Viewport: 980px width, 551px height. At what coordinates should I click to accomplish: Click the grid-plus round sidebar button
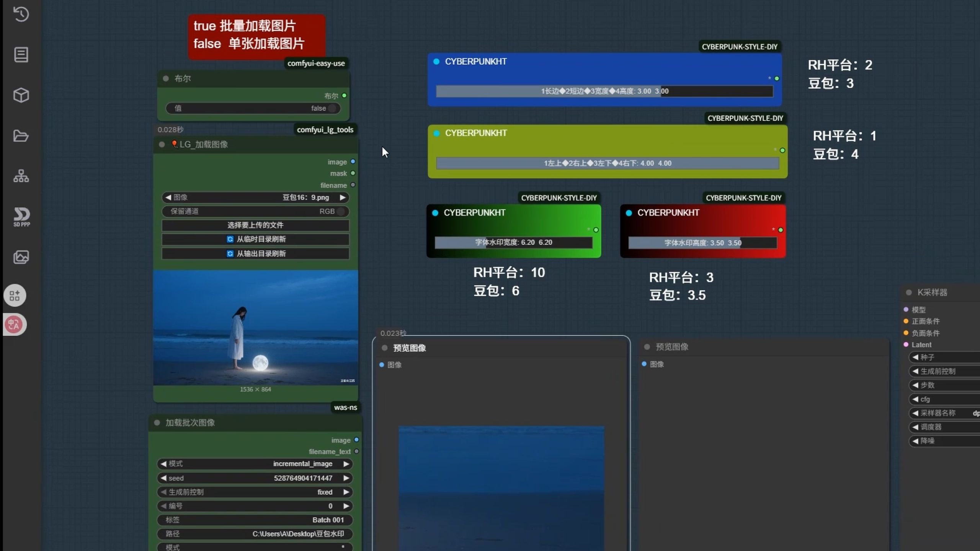pos(15,295)
